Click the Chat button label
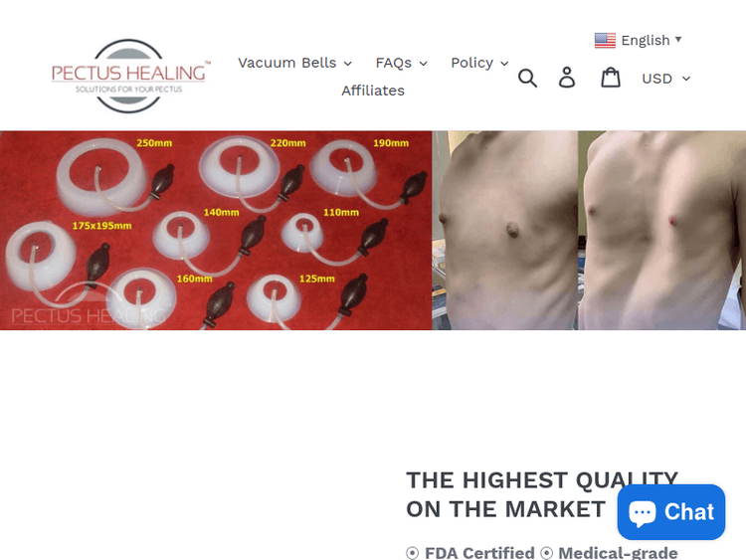746x560 pixels. [x=689, y=512]
